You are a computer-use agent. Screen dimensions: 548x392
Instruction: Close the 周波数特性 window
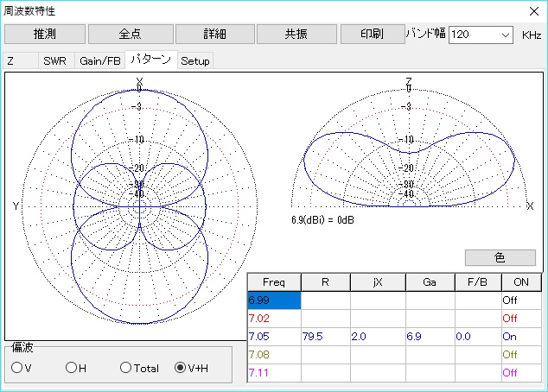[534, 11]
